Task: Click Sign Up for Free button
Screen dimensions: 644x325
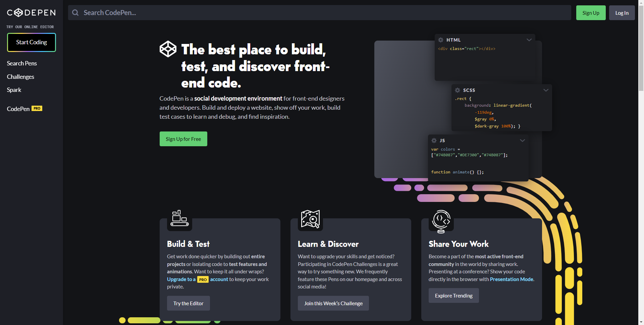Action: pos(183,139)
